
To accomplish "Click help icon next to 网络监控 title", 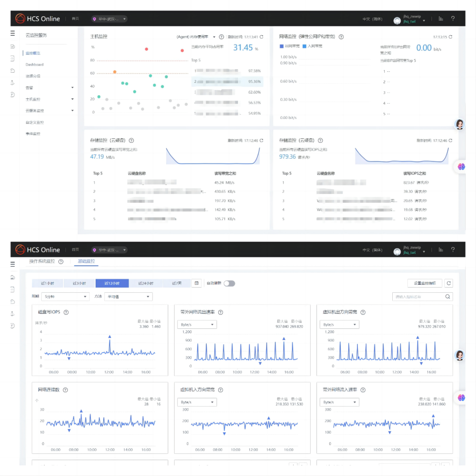I will 341,37.
